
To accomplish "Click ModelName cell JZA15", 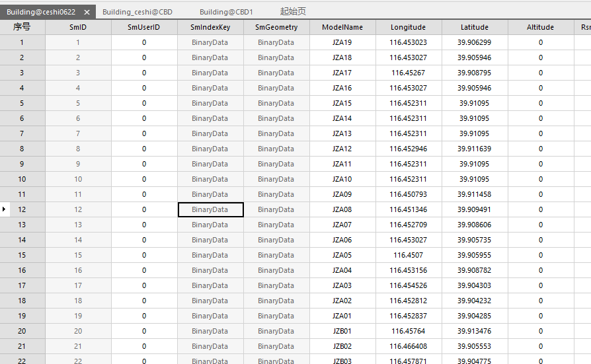I will point(342,103).
